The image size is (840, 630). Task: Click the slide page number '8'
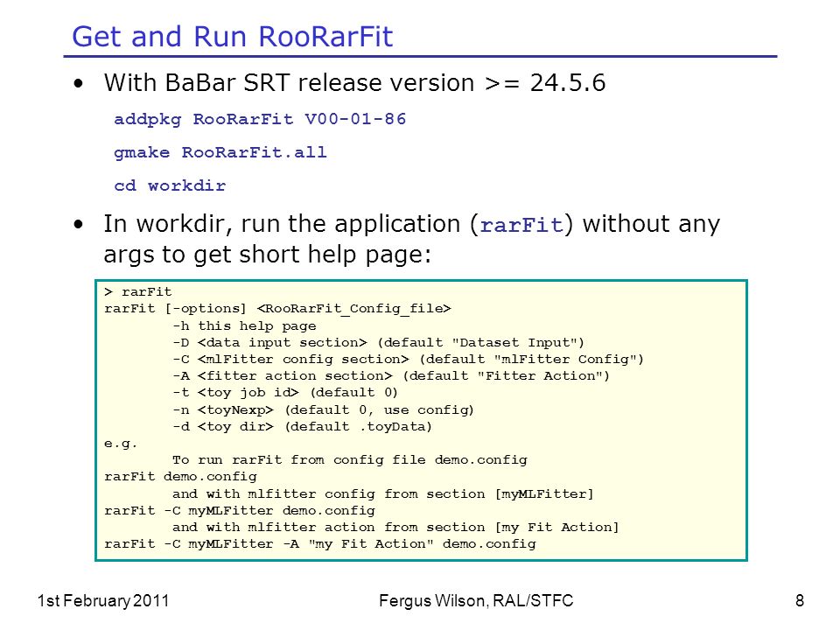tap(800, 601)
